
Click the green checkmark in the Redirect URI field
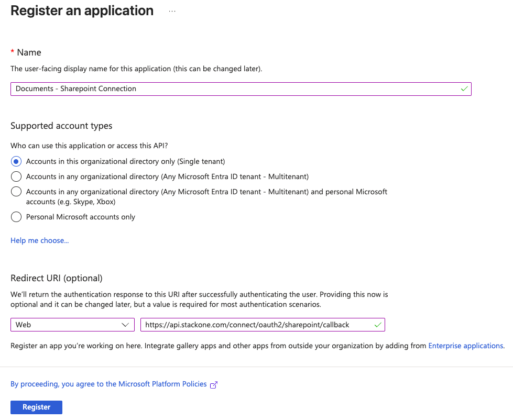coord(377,325)
